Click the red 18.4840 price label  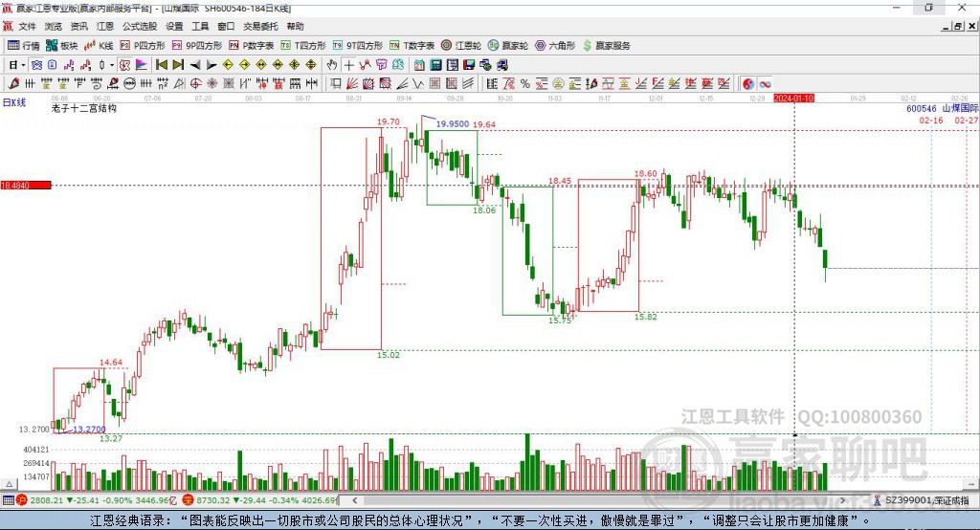click(26, 185)
